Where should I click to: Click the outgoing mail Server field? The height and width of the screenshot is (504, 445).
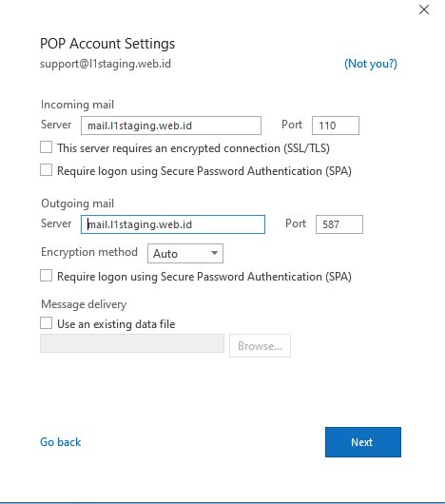pyautogui.click(x=173, y=224)
